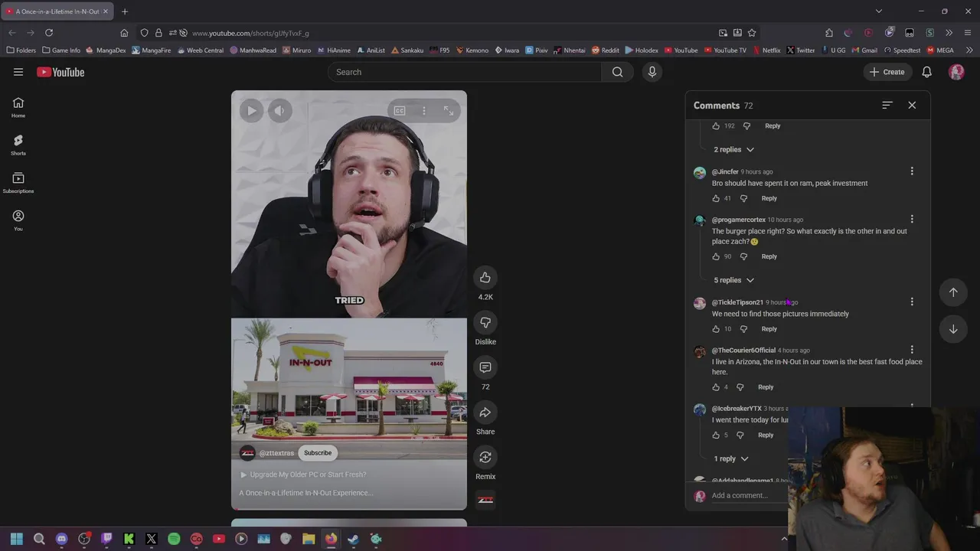Open Reddit bookmark
Viewport: 980px width, 551px height.
click(605, 51)
